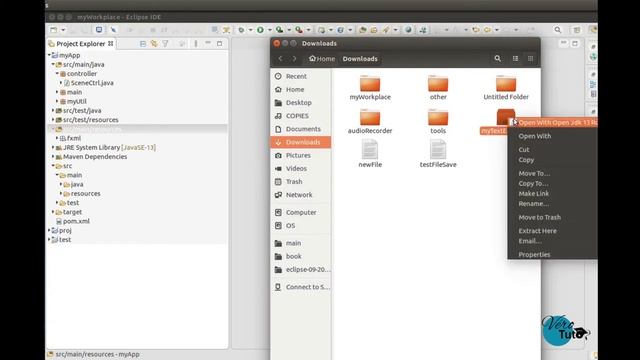The height and width of the screenshot is (360, 640).
Task: Click Home breadcrumb in the path bar
Action: click(322, 58)
